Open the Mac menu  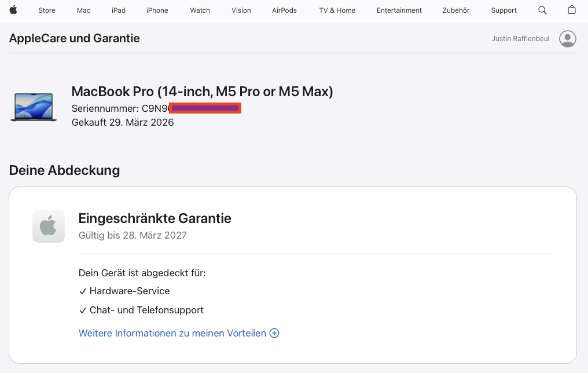pos(83,10)
